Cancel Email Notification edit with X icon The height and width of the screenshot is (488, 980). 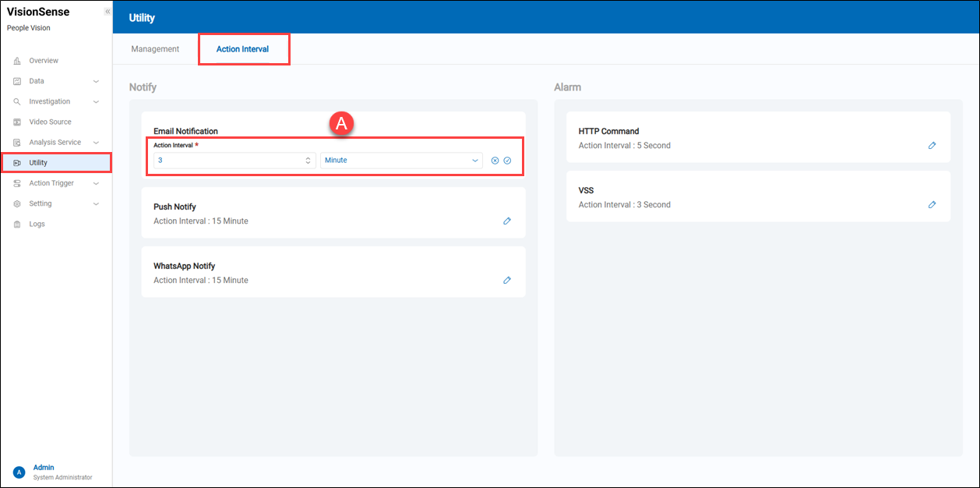tap(495, 161)
